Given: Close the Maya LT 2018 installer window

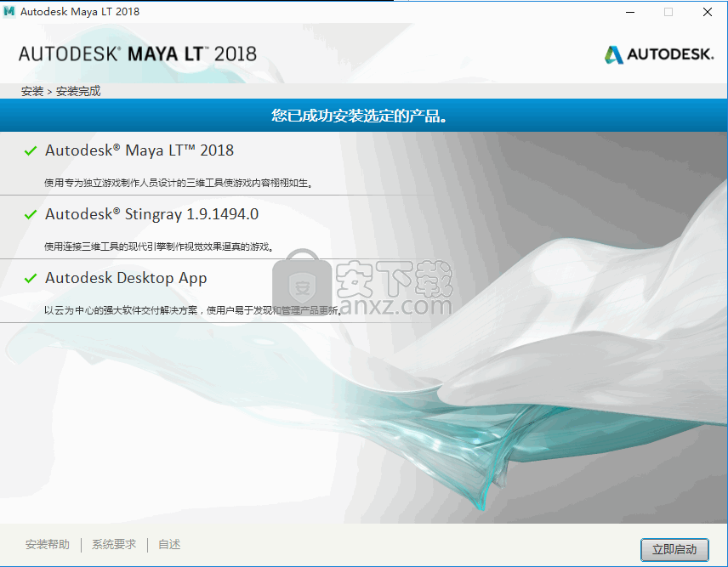Looking at the screenshot, I should coord(707,12).
